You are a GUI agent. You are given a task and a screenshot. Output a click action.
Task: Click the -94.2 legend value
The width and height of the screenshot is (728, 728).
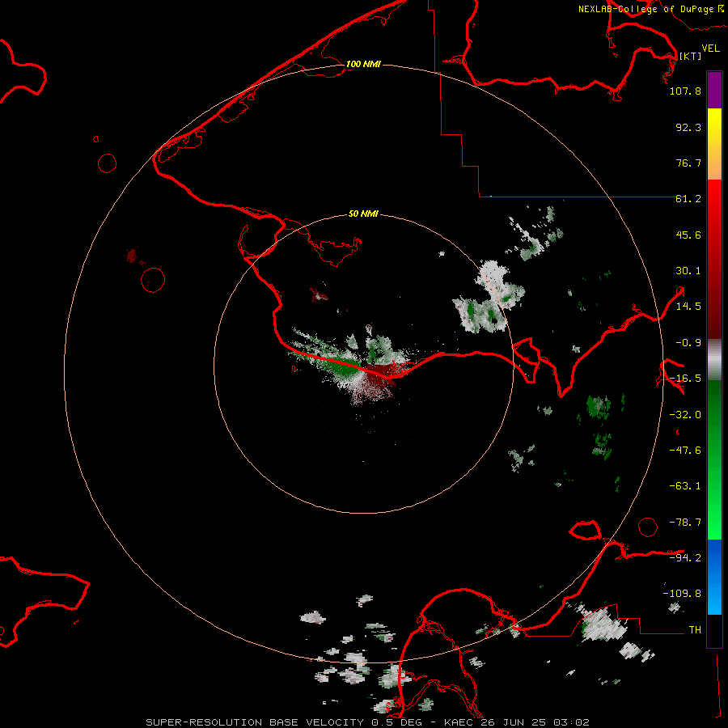pyautogui.click(x=685, y=557)
